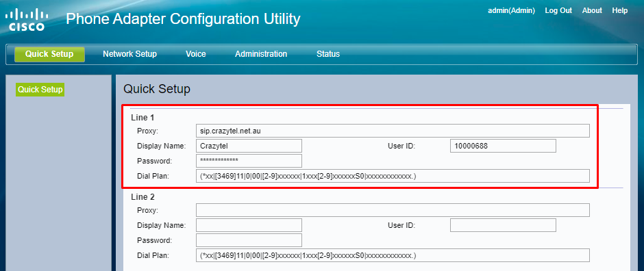
Task: Click the Line 2 Proxy field
Action: point(393,210)
